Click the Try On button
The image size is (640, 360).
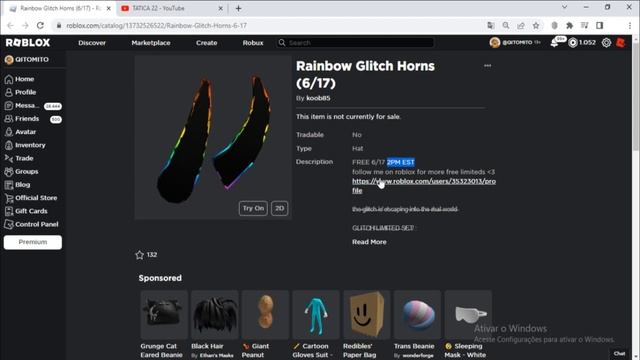pyautogui.click(x=253, y=208)
